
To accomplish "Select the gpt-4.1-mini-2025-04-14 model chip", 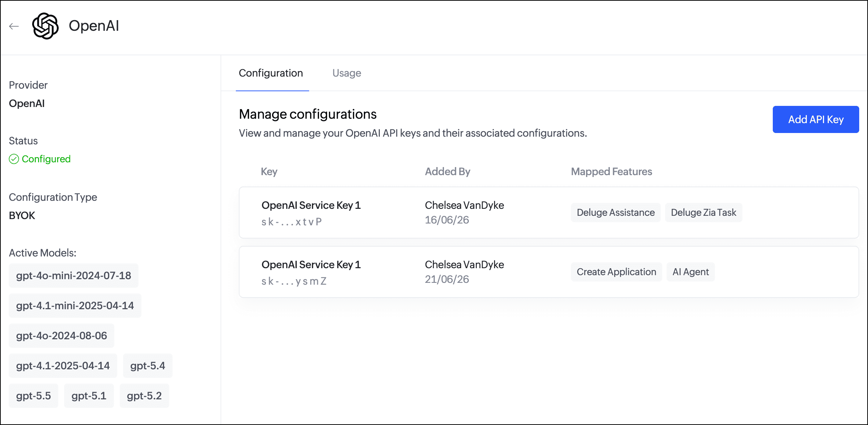I will pyautogui.click(x=75, y=306).
